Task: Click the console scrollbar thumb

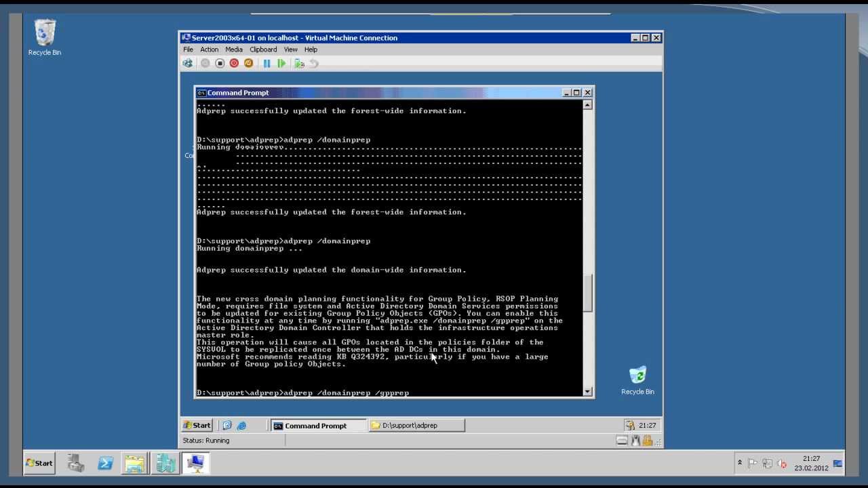Action: pos(587,293)
